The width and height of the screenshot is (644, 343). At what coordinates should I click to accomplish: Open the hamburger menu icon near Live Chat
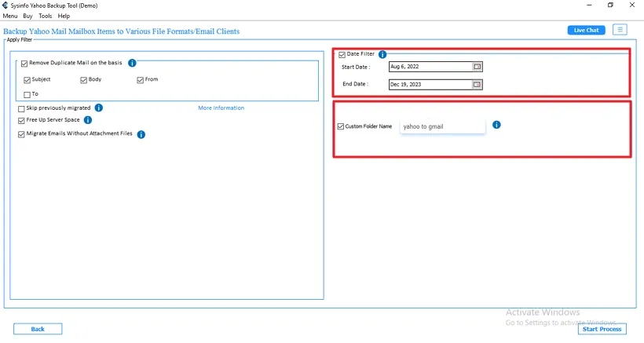coord(620,30)
